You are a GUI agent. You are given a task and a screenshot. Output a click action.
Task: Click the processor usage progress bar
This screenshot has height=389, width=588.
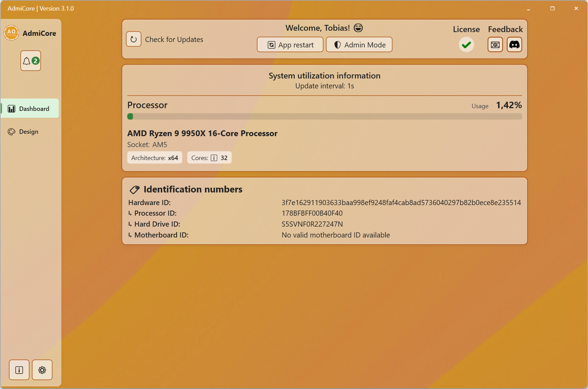pos(324,116)
